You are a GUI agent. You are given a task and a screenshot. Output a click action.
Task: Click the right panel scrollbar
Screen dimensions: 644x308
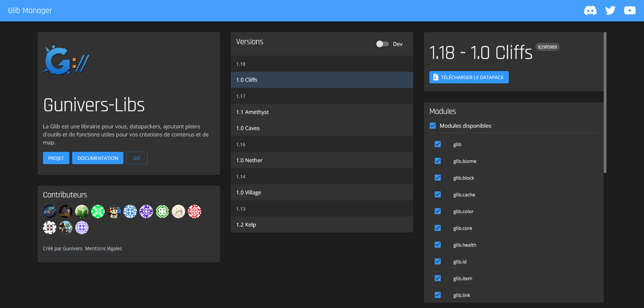(x=605, y=103)
